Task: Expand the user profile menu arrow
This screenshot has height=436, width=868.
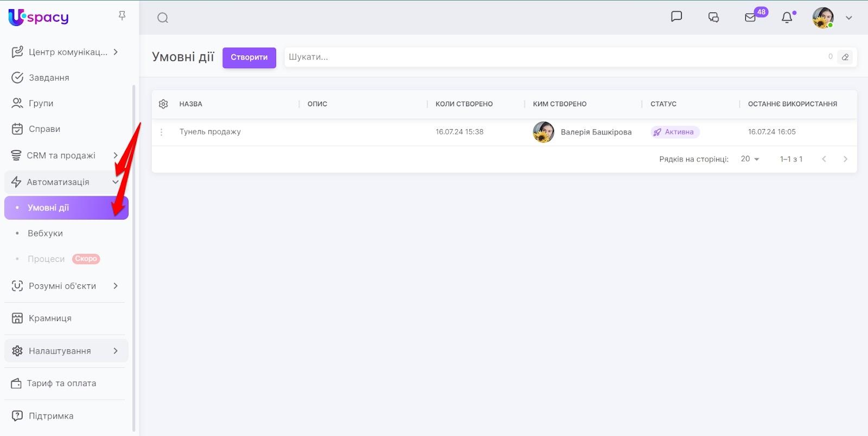Action: click(849, 18)
